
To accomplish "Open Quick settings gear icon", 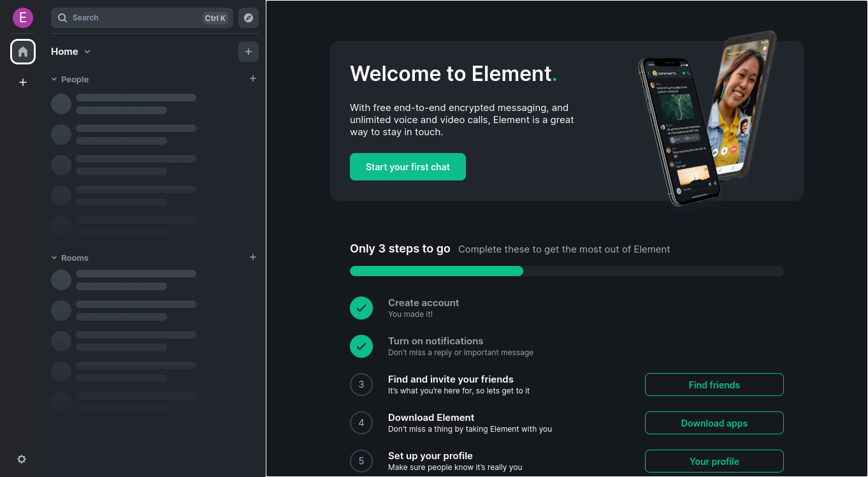I will click(x=22, y=459).
